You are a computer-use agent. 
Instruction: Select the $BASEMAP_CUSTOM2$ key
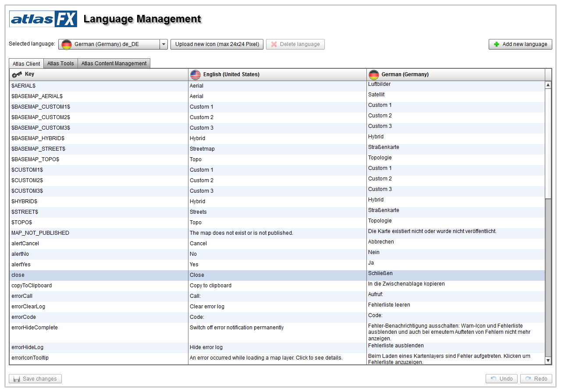click(41, 117)
